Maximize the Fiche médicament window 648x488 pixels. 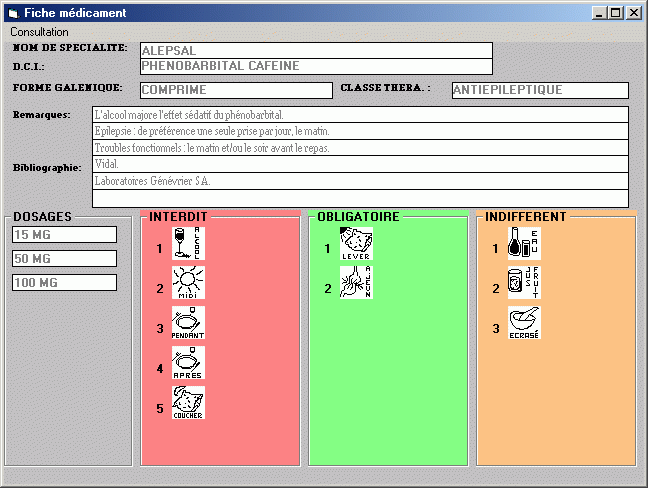615,13
